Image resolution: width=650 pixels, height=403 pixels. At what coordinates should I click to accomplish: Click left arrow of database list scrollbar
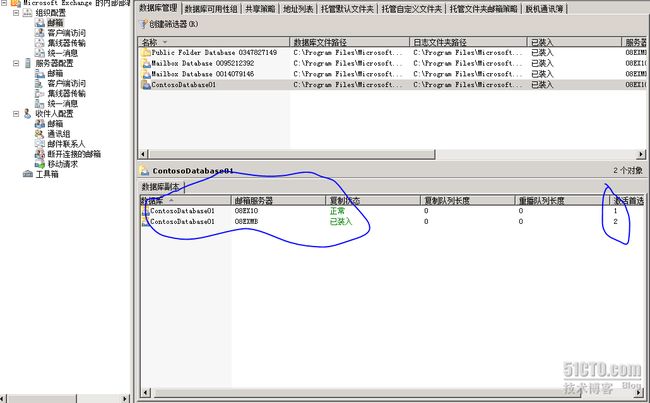tap(143, 154)
